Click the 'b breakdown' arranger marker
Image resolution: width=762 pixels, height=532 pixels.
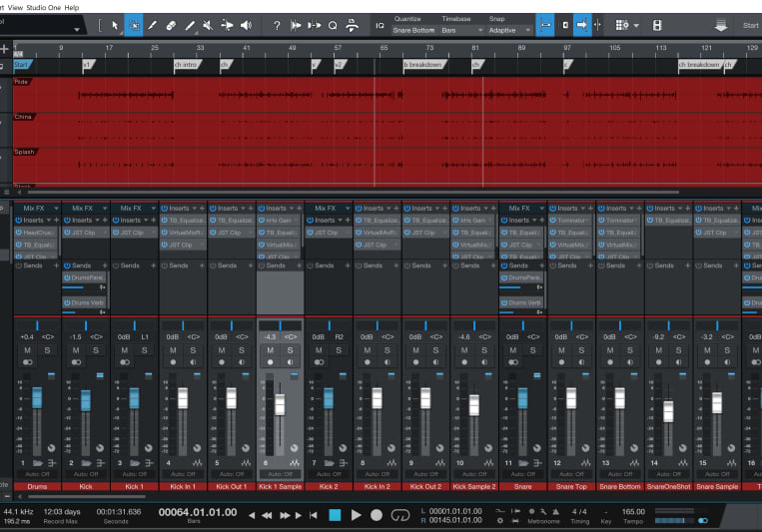[423, 65]
